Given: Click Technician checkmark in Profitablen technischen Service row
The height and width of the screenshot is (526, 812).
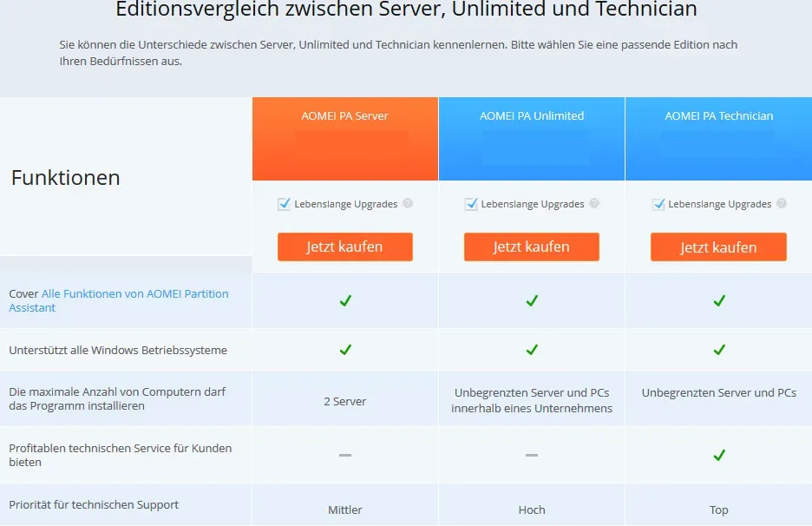Looking at the screenshot, I should (x=719, y=455).
